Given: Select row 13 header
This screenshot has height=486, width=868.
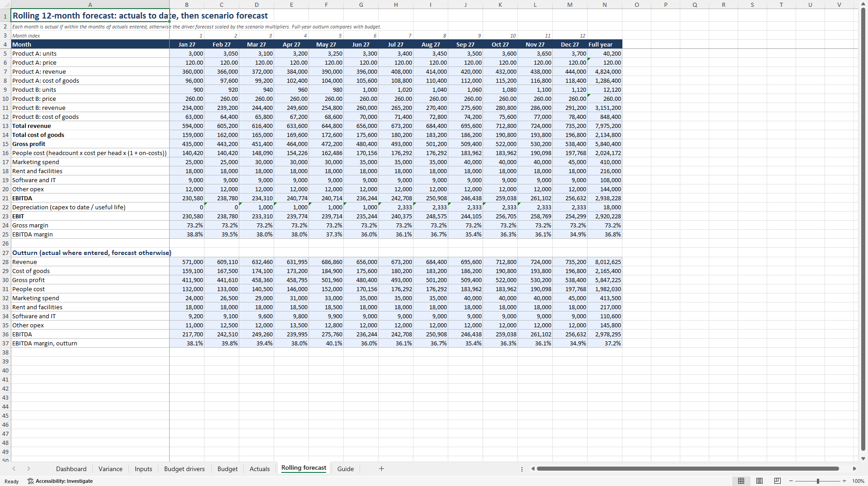Looking at the screenshot, I should [5, 126].
